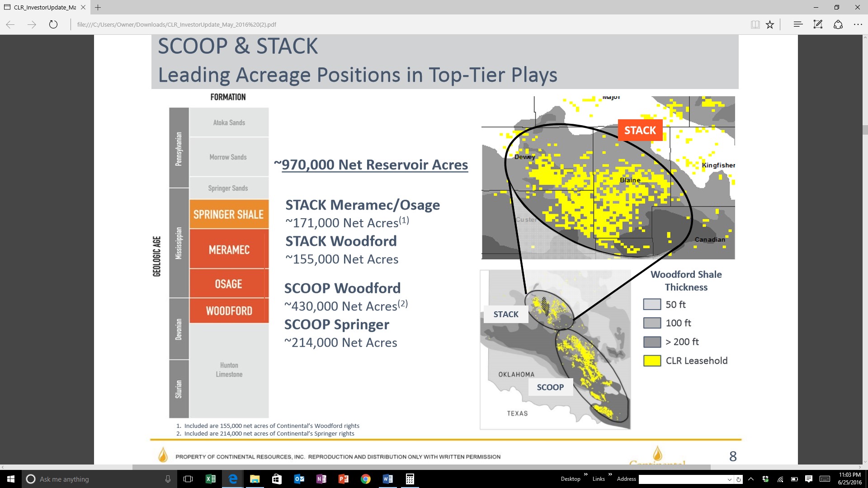Click the > 200 ft legend swatch
Screen dimensions: 868x488
(x=652, y=342)
